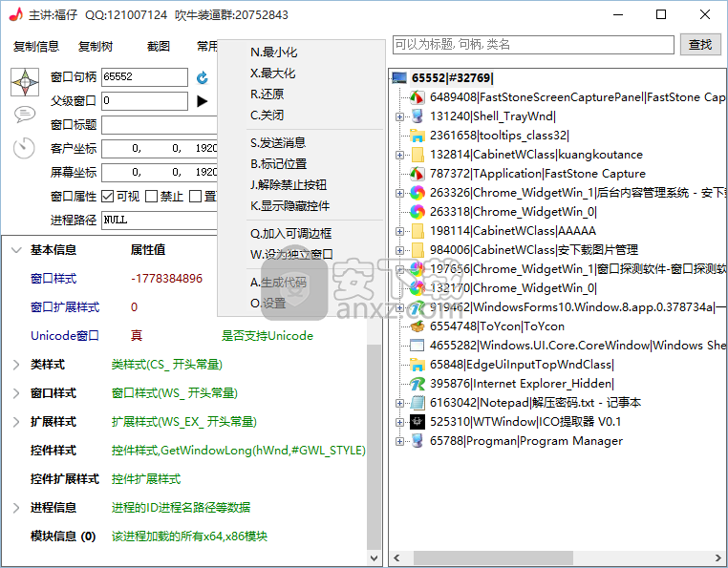Screen dimensions: 728x568
Task: Click the tree horizontal scrollbar thumb
Action: (493, 557)
